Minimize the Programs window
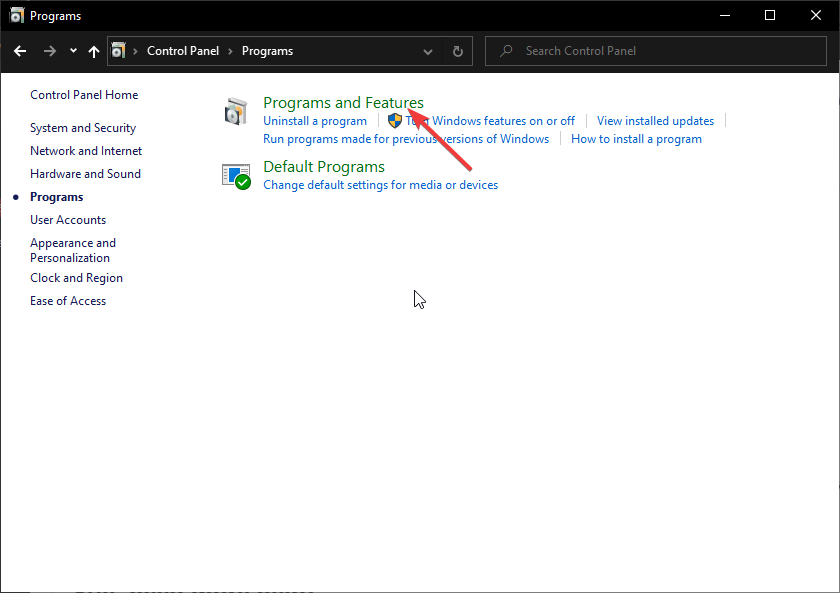The image size is (840, 593). pos(725,16)
